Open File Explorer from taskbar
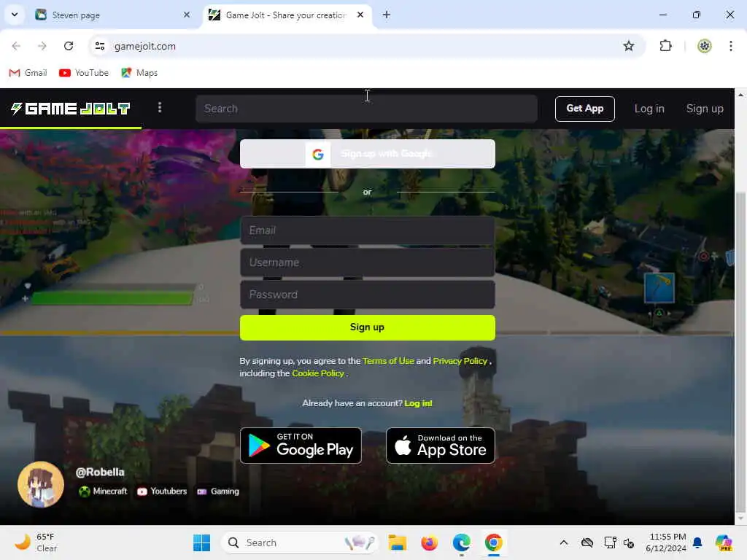747x560 pixels. coord(397,542)
